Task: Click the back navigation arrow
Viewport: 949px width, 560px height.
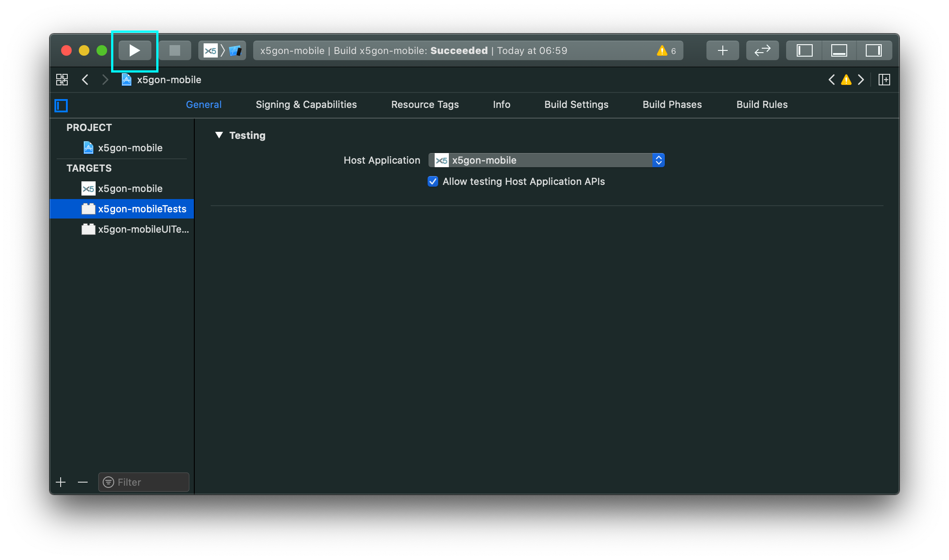Action: click(85, 79)
